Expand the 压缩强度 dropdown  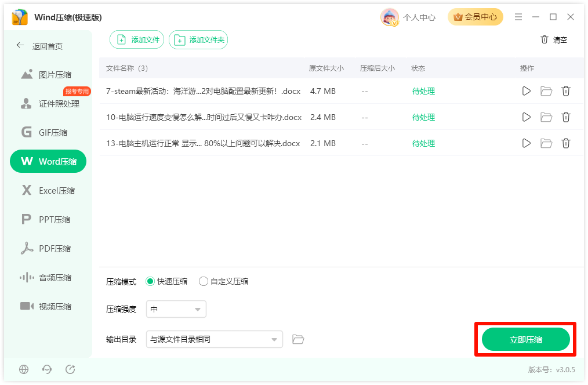point(176,309)
